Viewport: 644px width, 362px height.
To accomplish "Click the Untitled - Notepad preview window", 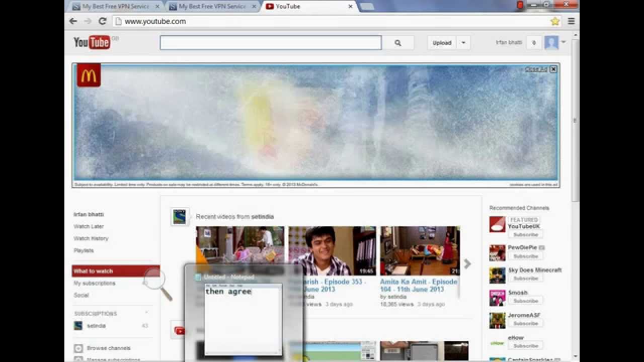I will [x=244, y=313].
